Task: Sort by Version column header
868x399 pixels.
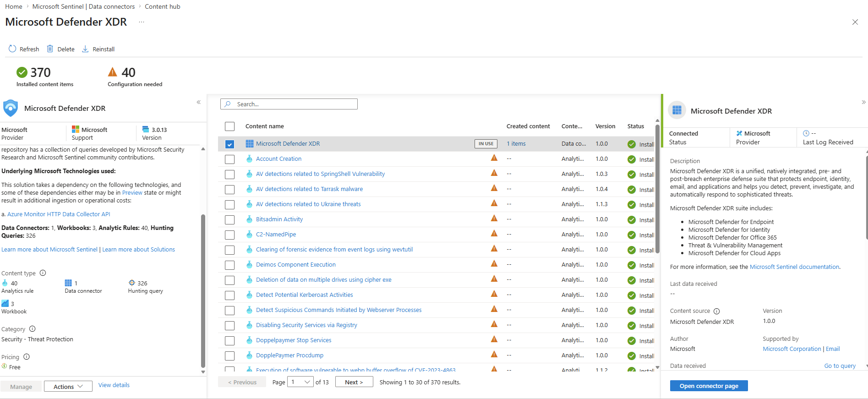Action: [605, 126]
